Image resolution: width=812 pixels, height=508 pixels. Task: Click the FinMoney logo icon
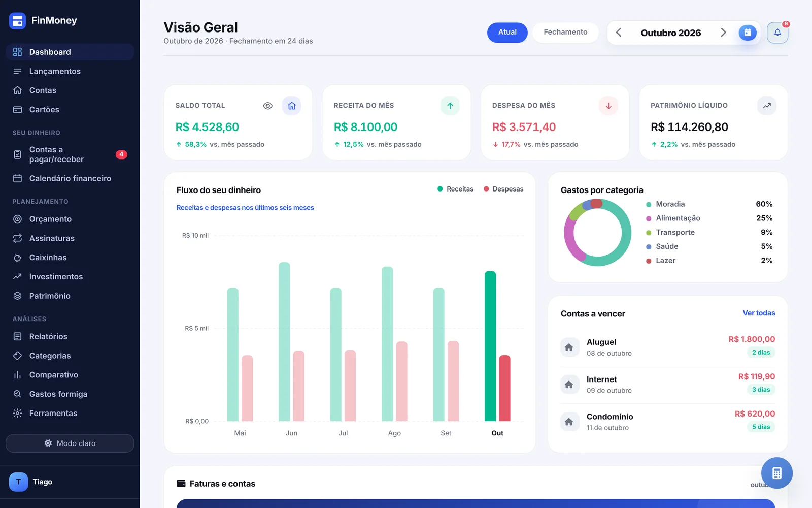(17, 21)
